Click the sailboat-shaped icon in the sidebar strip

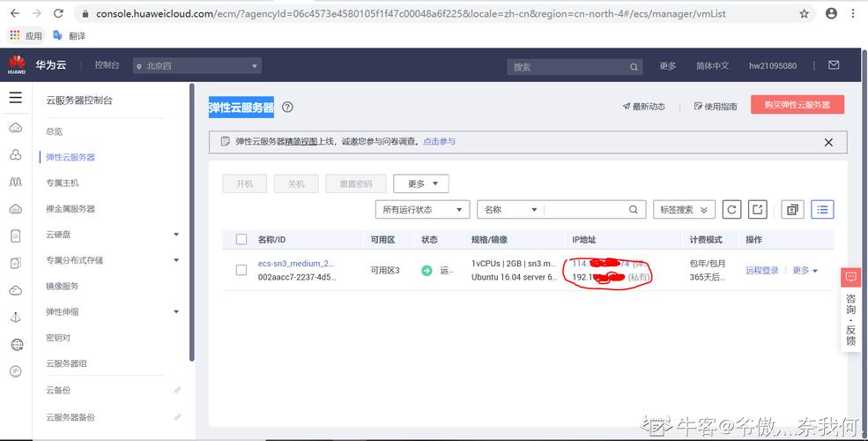pos(16,318)
